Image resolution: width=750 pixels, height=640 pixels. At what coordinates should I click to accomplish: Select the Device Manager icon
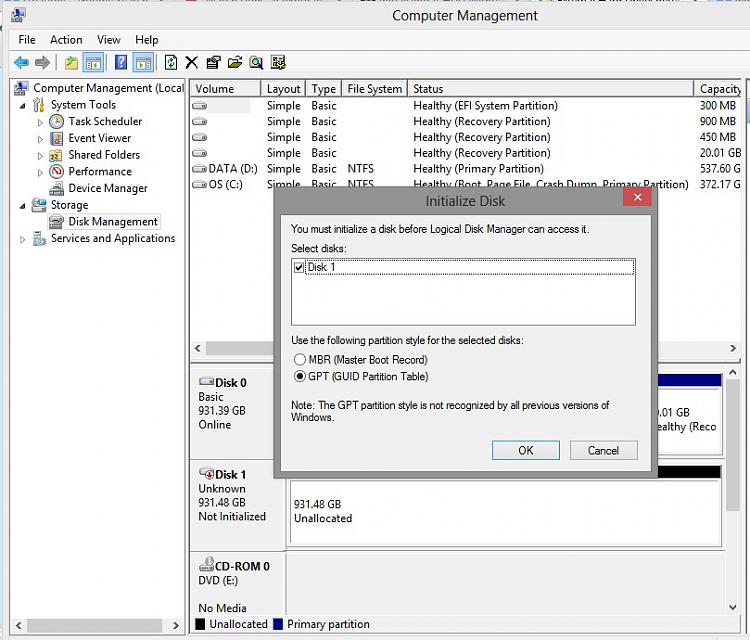56,188
